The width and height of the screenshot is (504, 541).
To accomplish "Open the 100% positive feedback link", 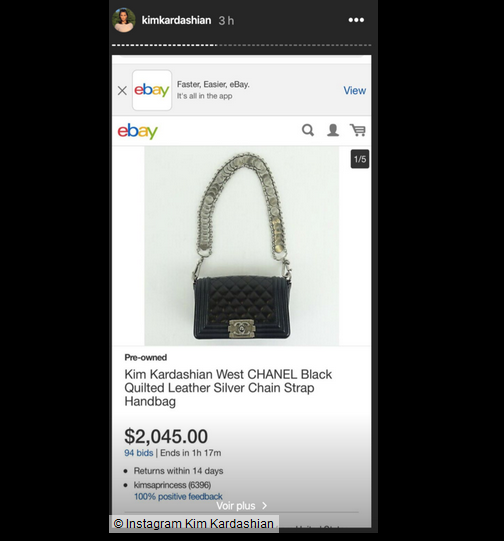I will 178,496.
